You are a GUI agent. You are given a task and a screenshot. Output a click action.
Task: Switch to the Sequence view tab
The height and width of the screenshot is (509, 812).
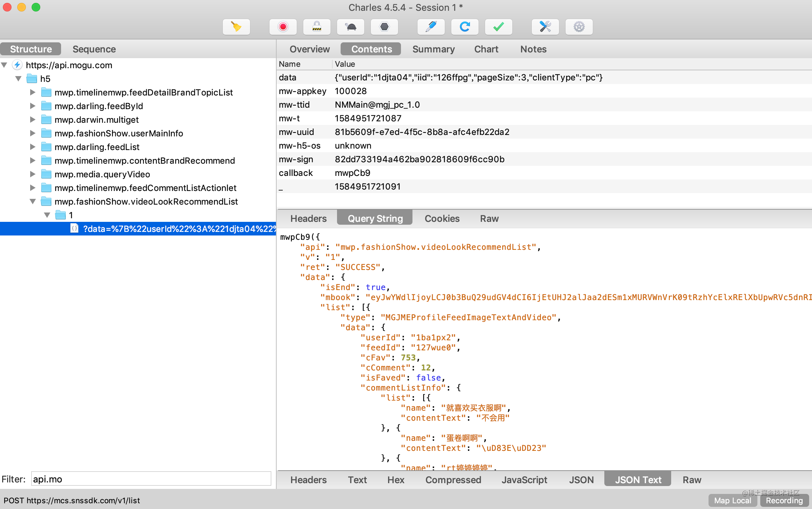coord(94,49)
